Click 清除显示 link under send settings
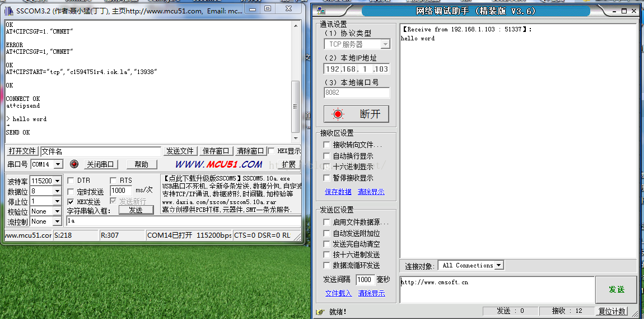644x319 pixels. (x=371, y=294)
